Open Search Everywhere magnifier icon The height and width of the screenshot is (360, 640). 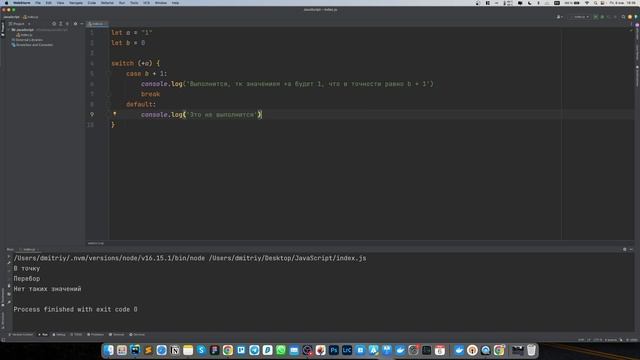click(623, 17)
